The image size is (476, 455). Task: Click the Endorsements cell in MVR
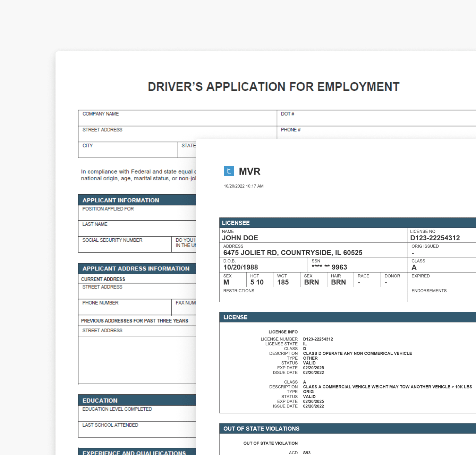(x=442, y=294)
